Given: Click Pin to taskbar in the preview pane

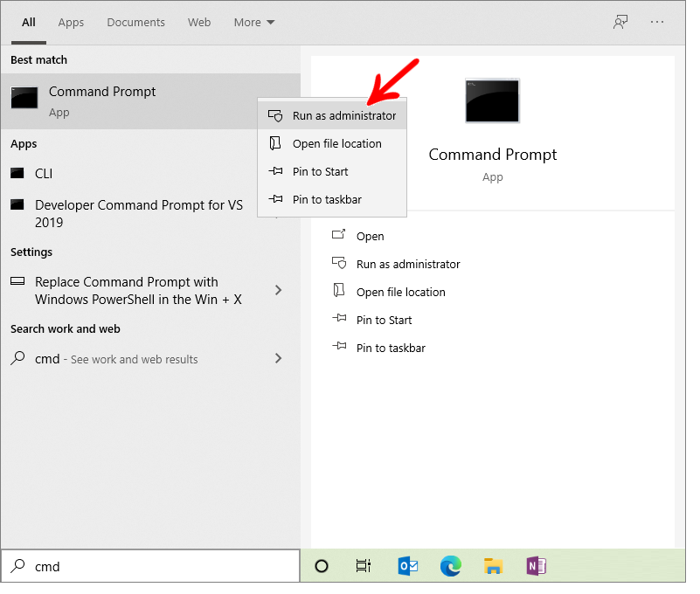Looking at the screenshot, I should (x=391, y=348).
